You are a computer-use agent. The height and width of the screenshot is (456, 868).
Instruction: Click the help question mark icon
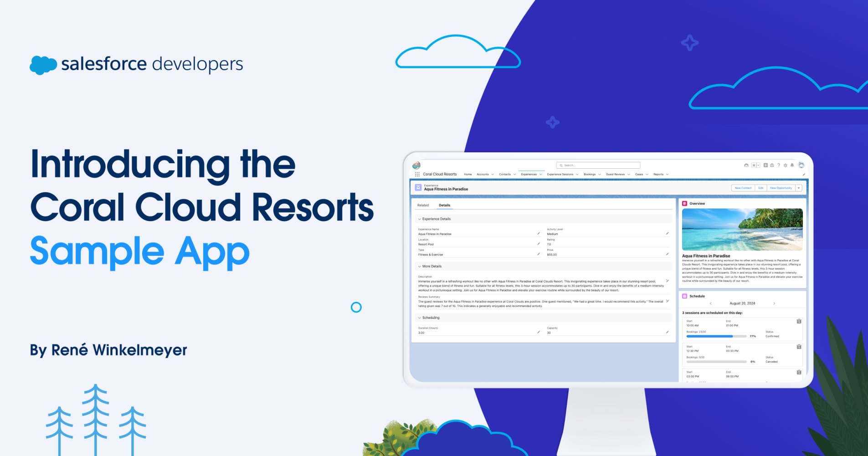pos(779,166)
